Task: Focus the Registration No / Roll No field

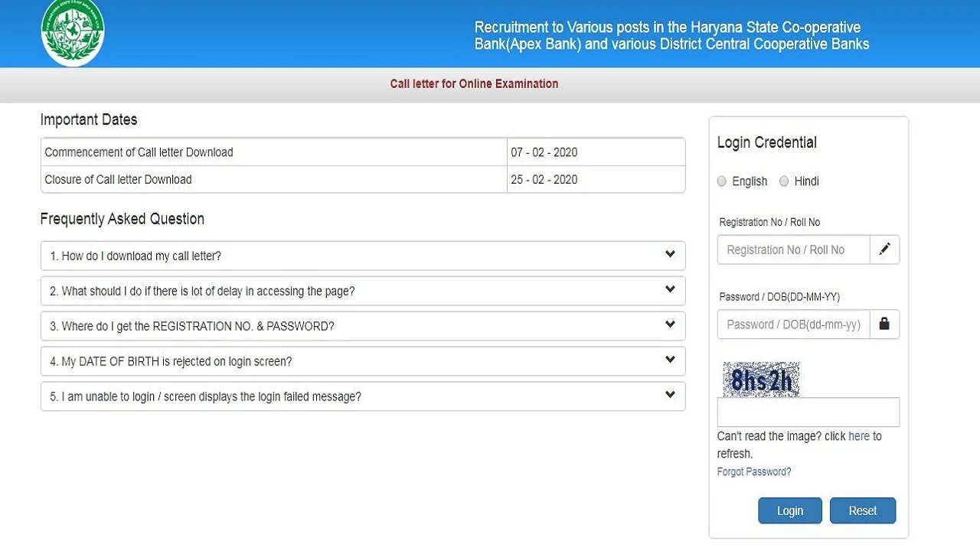Action: click(x=793, y=249)
